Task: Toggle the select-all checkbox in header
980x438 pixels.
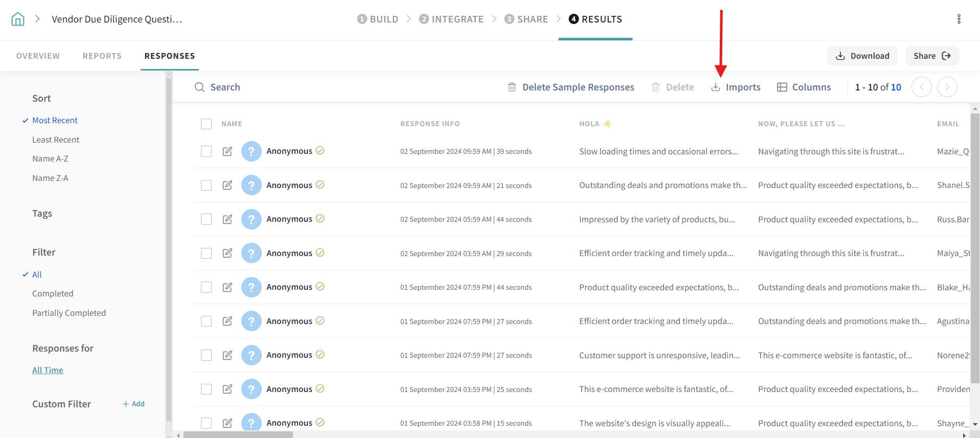Action: 206,124
